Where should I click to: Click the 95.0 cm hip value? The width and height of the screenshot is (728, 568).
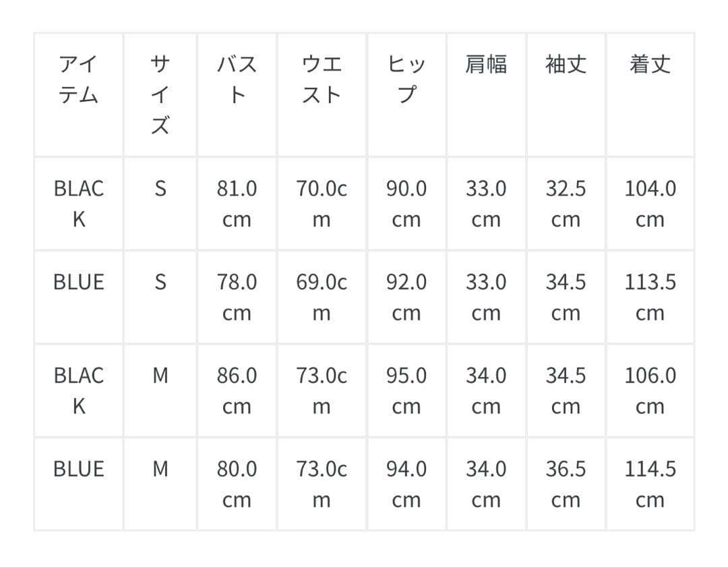[406, 391]
